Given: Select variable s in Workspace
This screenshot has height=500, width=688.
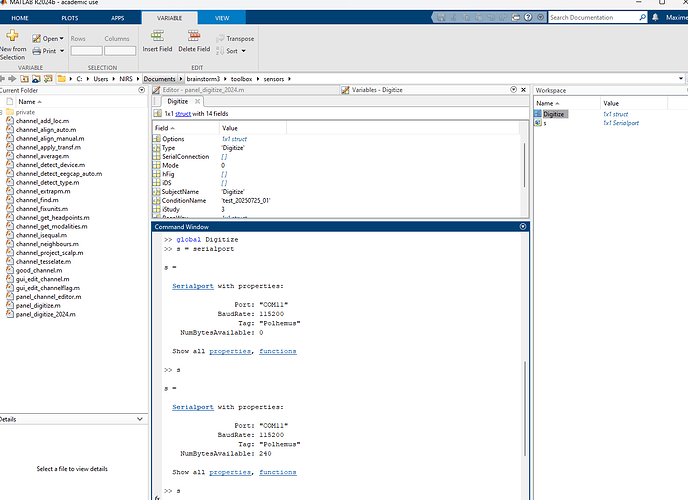Looking at the screenshot, I should 545,123.
